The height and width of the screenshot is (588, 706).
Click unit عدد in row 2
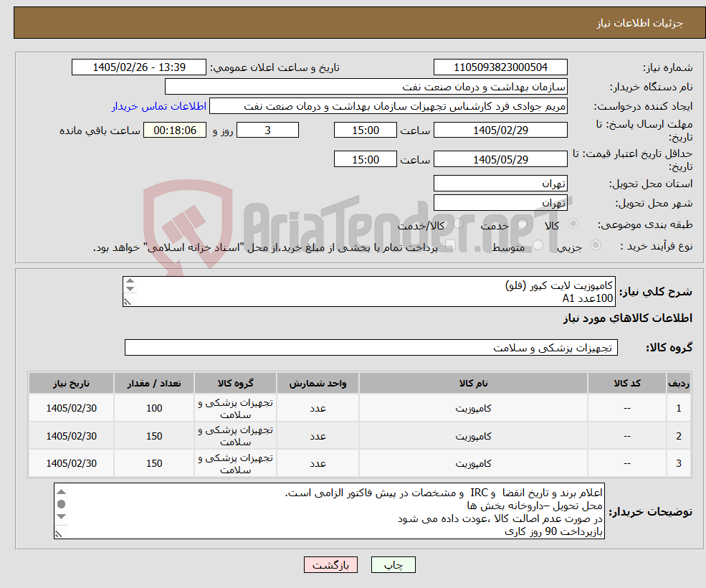click(318, 436)
